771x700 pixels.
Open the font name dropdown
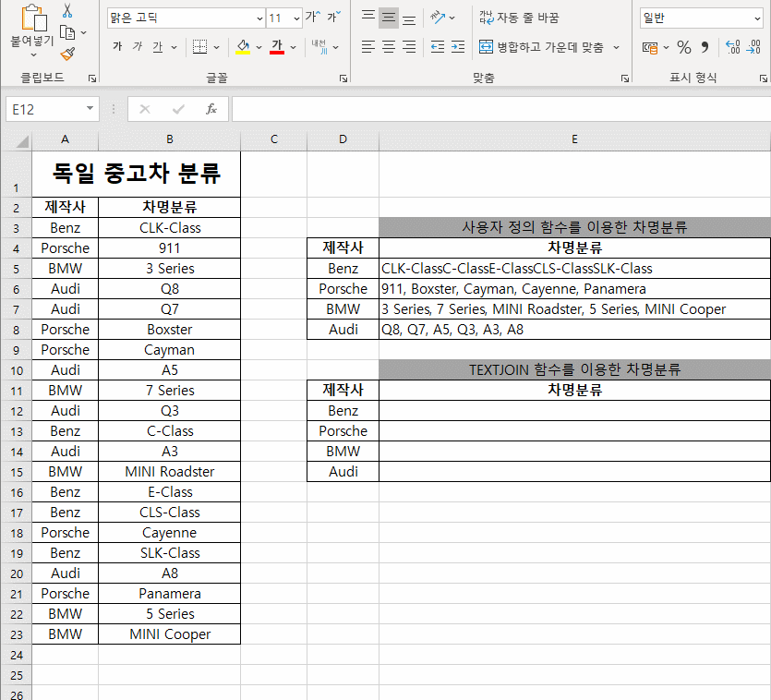pos(259,18)
